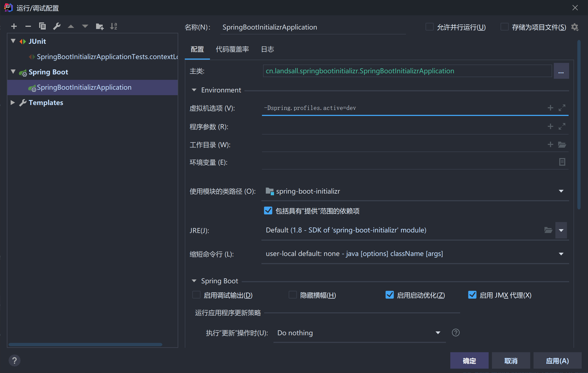
Task: Select SpringBootInitializrApplicationTests.contextLoads configuration
Action: click(x=93, y=57)
